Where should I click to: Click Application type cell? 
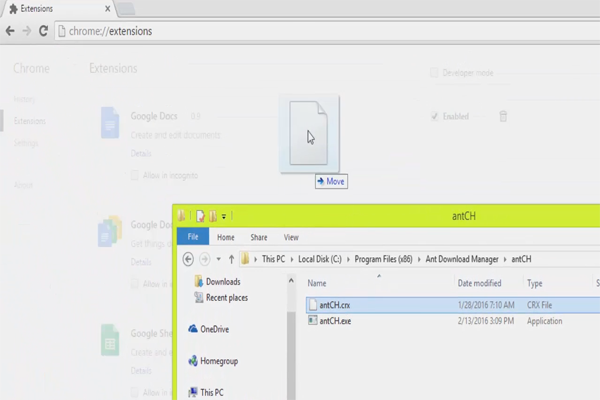[545, 321]
